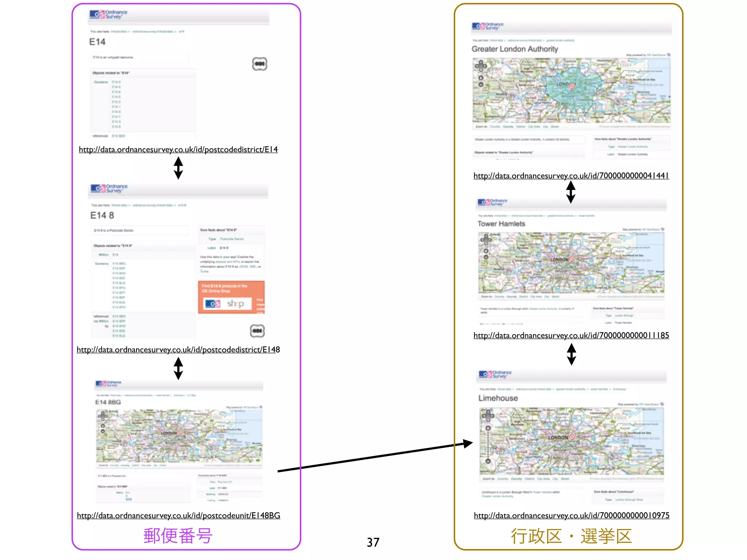Click the Ordnance Survey logo above E14
This screenshot has height=560, width=747.
[108, 14]
